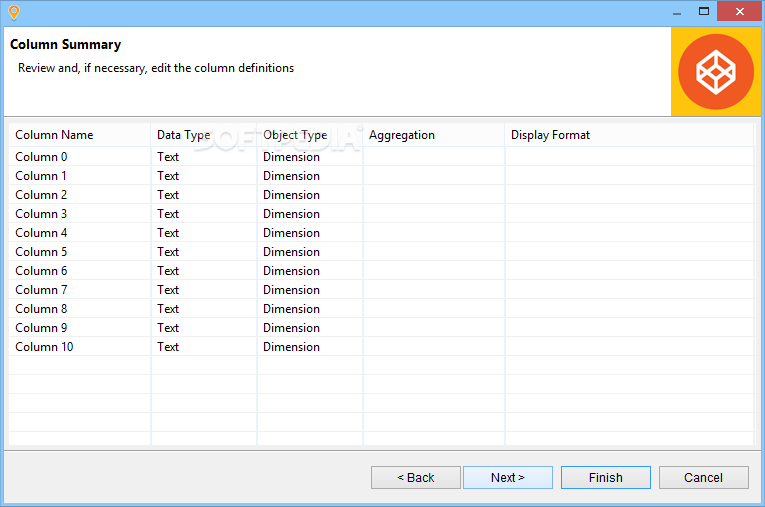Edit Text data type of Column 6
Screen dimensions: 765x507
[x=204, y=271]
